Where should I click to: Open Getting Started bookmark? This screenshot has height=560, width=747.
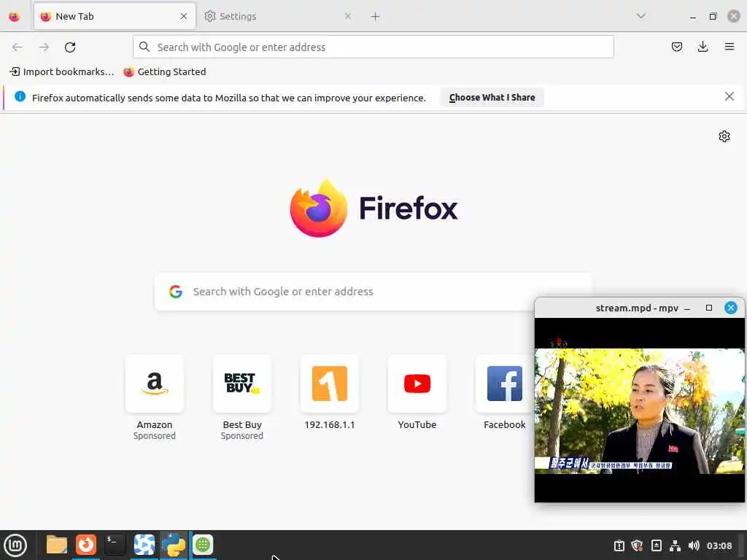click(165, 72)
